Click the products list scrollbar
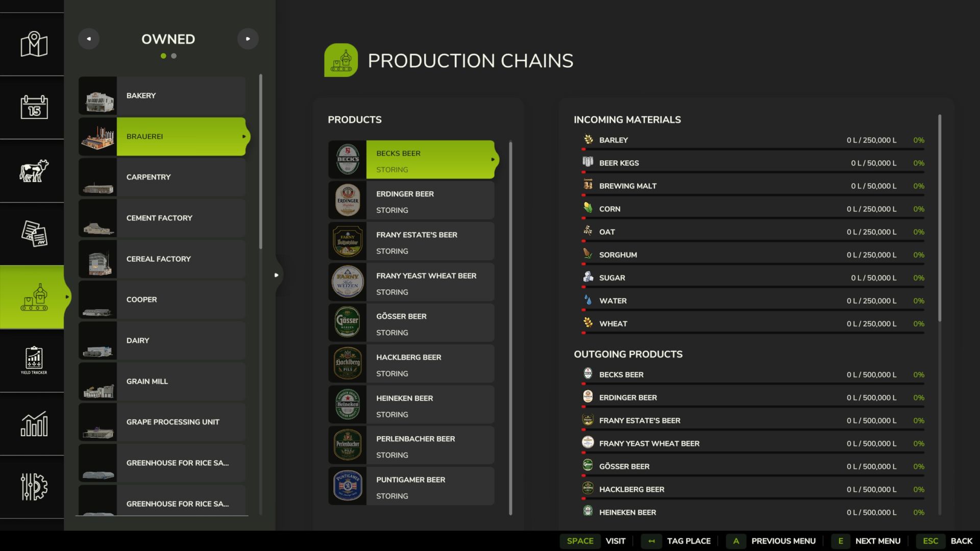The height and width of the screenshot is (551, 980). [x=510, y=328]
